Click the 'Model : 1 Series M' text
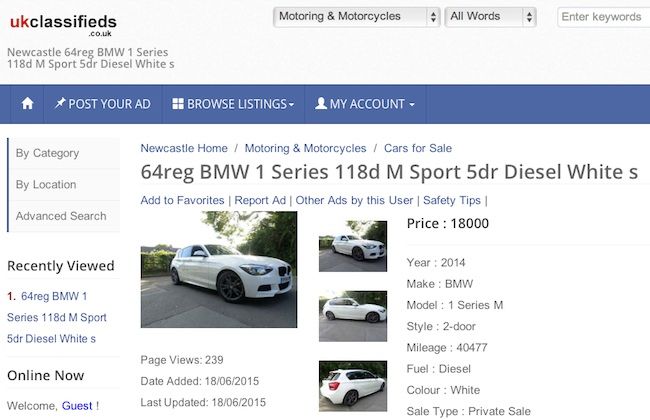The image size is (650, 420). pyautogui.click(x=455, y=305)
